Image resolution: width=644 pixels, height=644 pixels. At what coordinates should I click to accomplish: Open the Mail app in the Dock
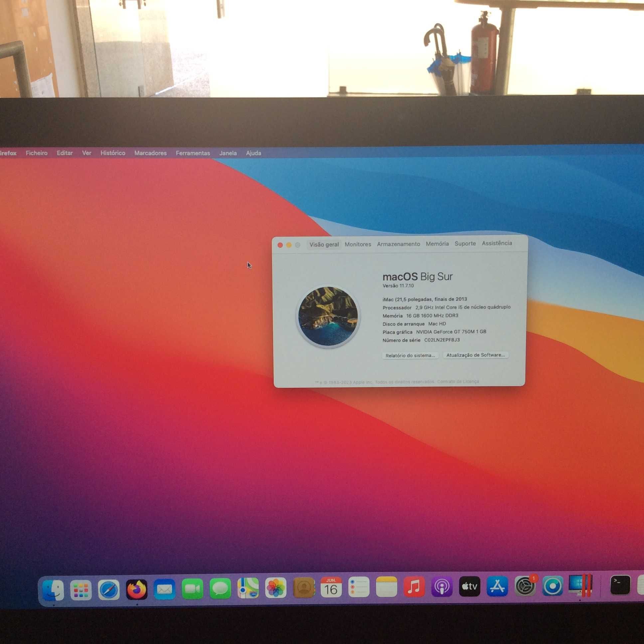coord(164,589)
